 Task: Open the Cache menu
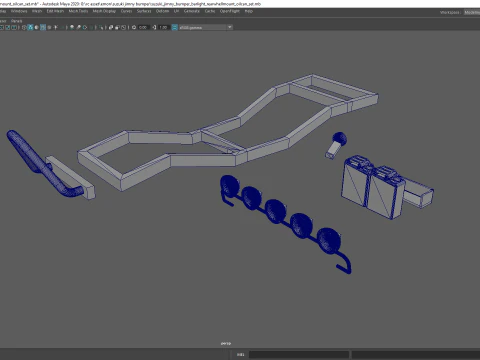pos(210,11)
